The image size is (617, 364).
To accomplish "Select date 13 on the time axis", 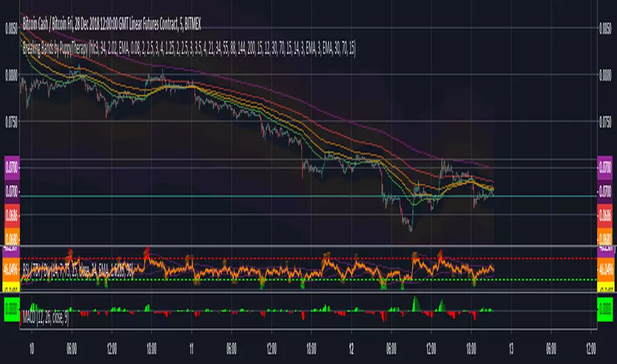I will coord(510,346).
